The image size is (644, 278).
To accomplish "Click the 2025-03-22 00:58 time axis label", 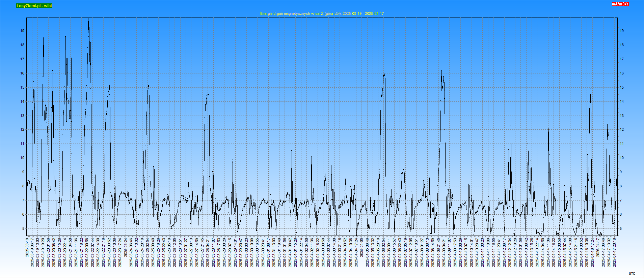I will tap(87, 252).
